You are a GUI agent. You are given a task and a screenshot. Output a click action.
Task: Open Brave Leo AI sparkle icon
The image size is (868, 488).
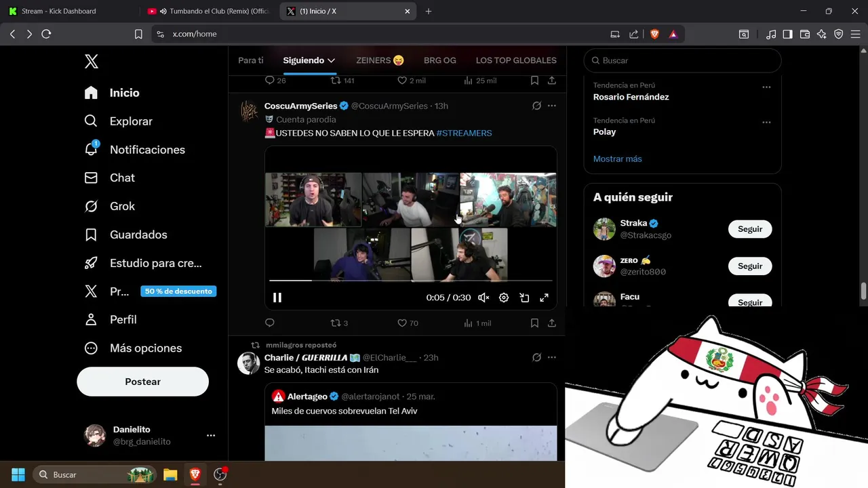(822, 34)
